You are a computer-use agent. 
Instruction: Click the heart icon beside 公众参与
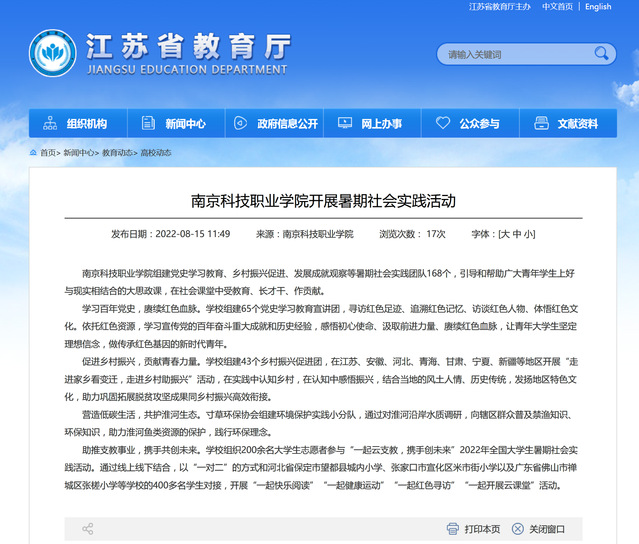(x=445, y=124)
